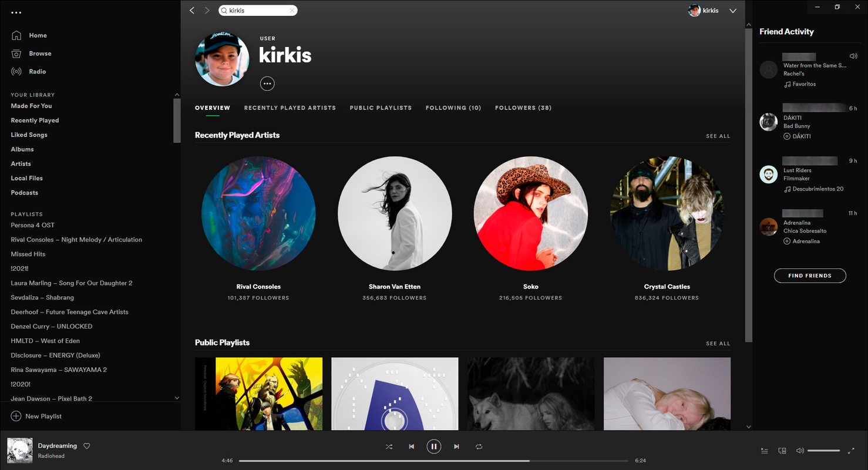Viewport: 868px width, 470px height.
Task: Open Soko artist image
Action: pyautogui.click(x=531, y=214)
